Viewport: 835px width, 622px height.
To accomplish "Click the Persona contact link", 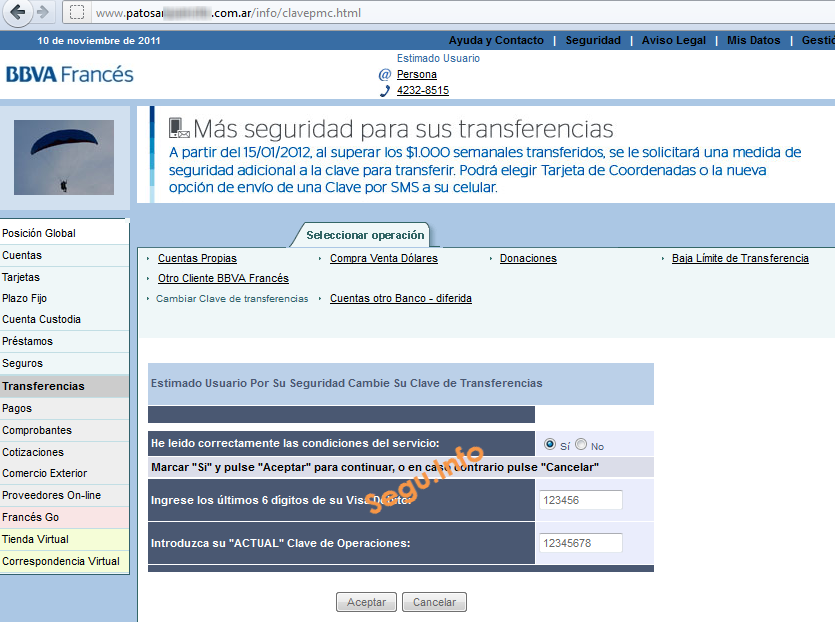I will 416,75.
